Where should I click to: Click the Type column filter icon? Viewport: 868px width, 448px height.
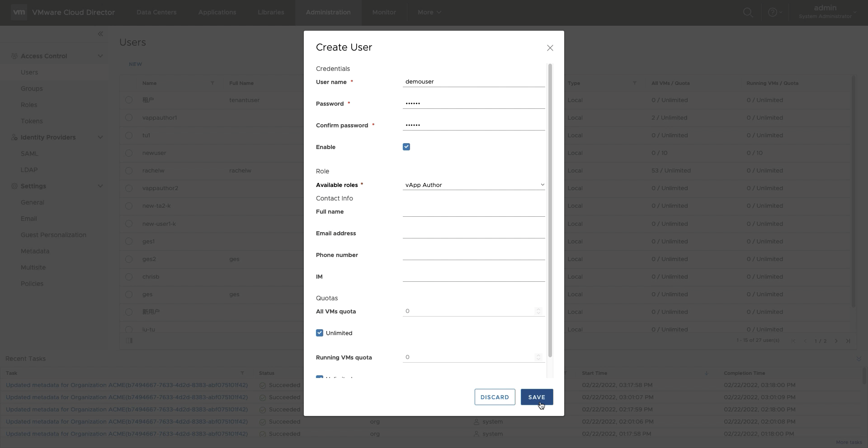(634, 83)
